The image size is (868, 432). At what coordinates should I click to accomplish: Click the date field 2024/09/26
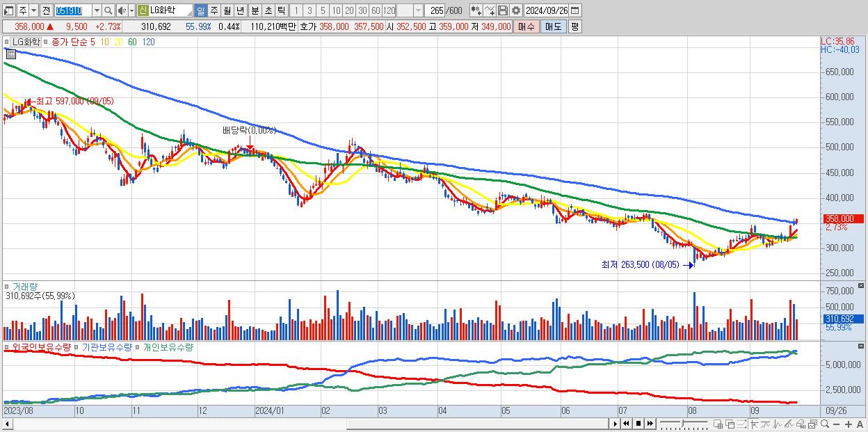[x=547, y=10]
